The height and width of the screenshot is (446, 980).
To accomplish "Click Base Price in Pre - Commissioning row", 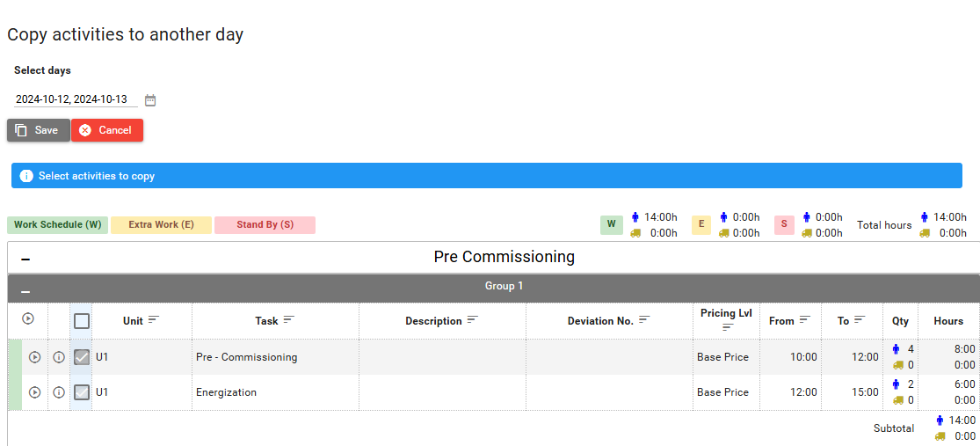I will pos(723,357).
